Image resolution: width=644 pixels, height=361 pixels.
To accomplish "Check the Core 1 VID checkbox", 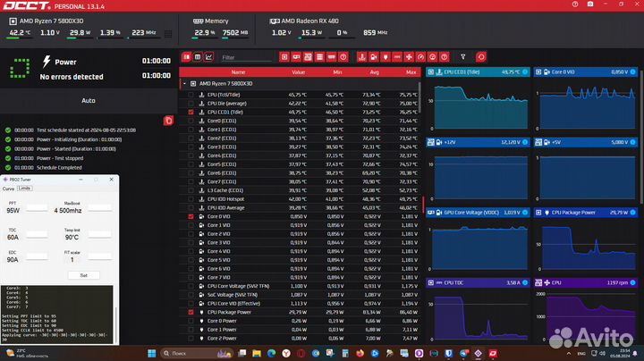I will [x=191, y=225].
